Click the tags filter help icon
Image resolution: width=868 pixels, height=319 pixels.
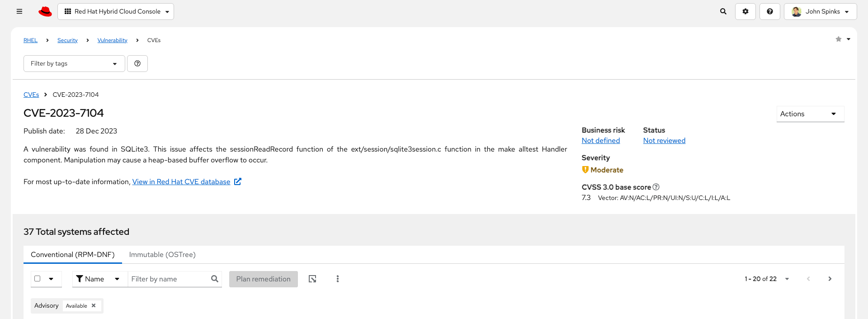click(x=137, y=63)
